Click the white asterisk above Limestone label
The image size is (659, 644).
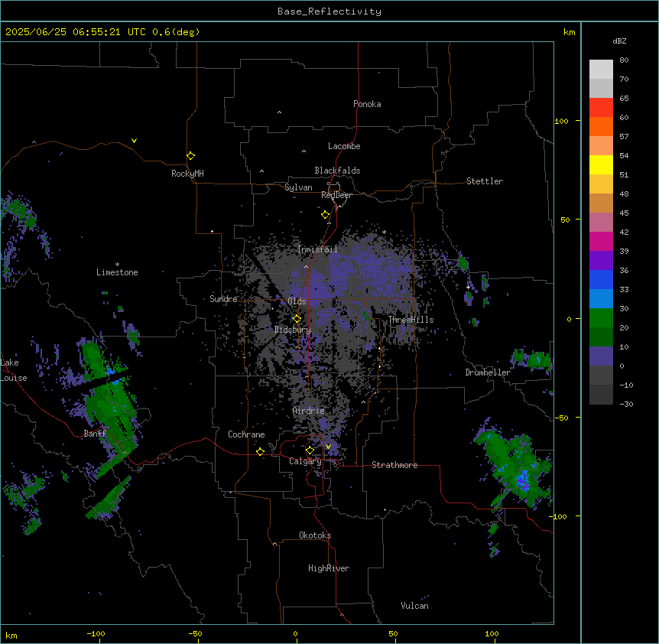tap(117, 265)
